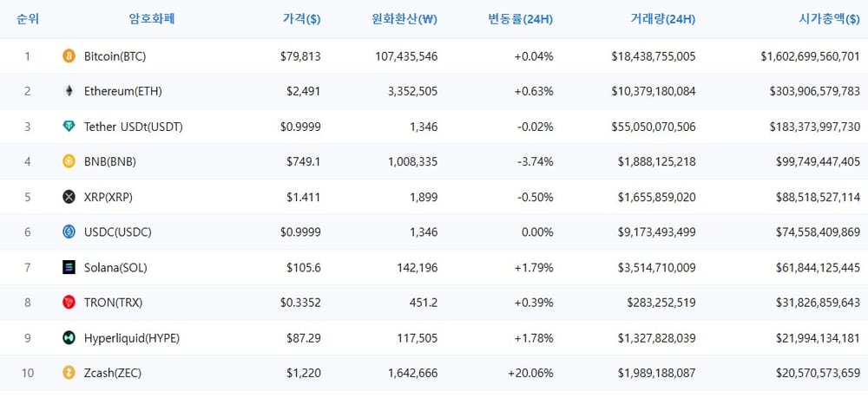Select the volume $283,252,519
This screenshot has width=868, height=398.
pyautogui.click(x=661, y=303)
